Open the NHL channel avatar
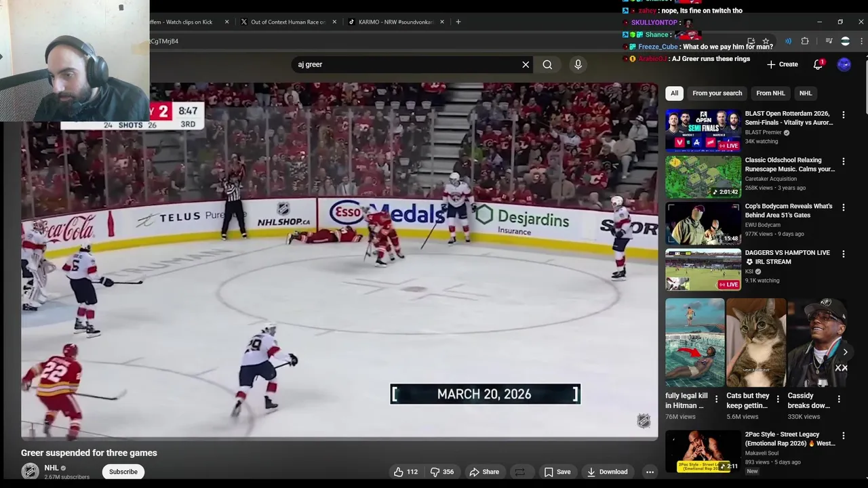This screenshot has width=868, height=488. (x=30, y=472)
